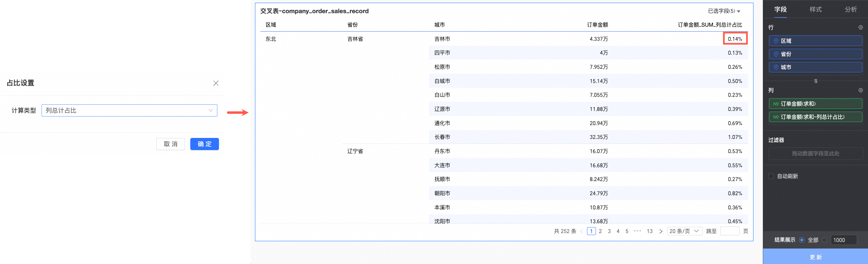
Task: Go to page 3
Action: coord(609,231)
